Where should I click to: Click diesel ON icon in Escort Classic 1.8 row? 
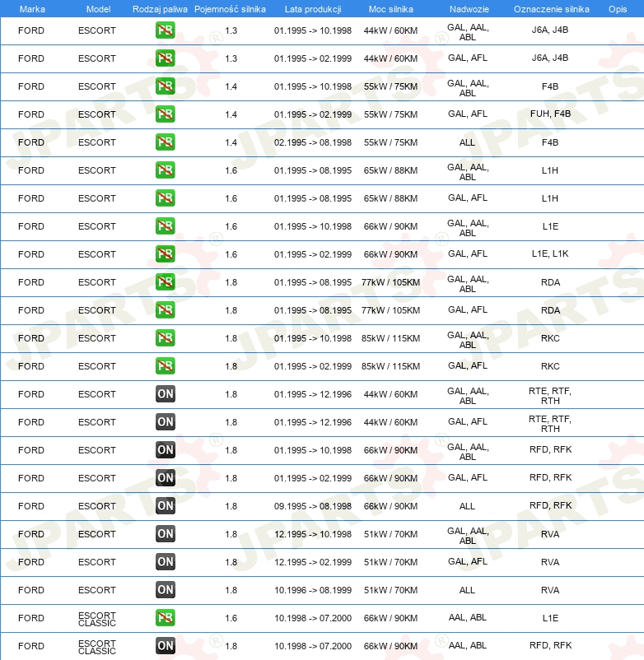tap(165, 646)
